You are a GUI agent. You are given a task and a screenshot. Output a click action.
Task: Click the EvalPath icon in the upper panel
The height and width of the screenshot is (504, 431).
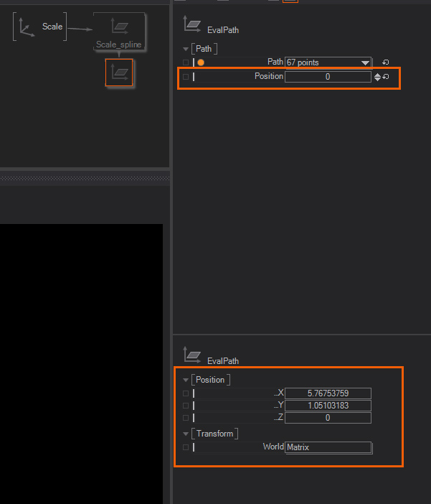pos(192,24)
